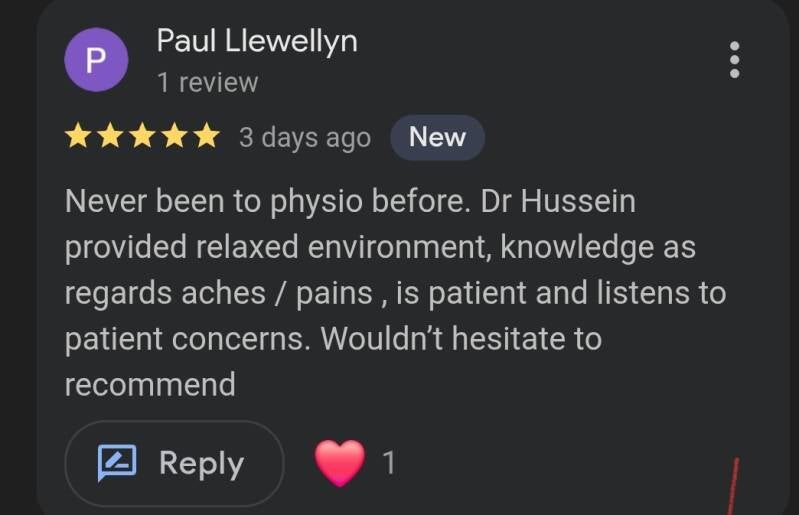Click the '1 review' count text

pyautogui.click(x=207, y=82)
